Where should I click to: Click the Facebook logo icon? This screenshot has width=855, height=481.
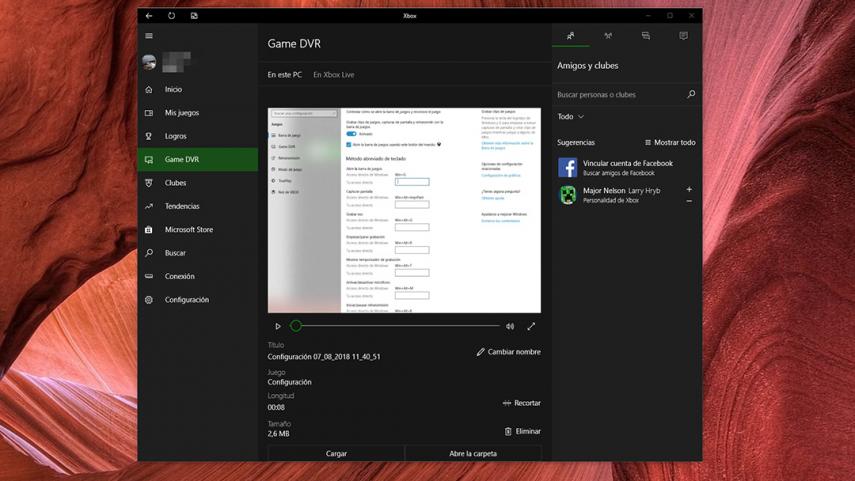[x=568, y=167]
